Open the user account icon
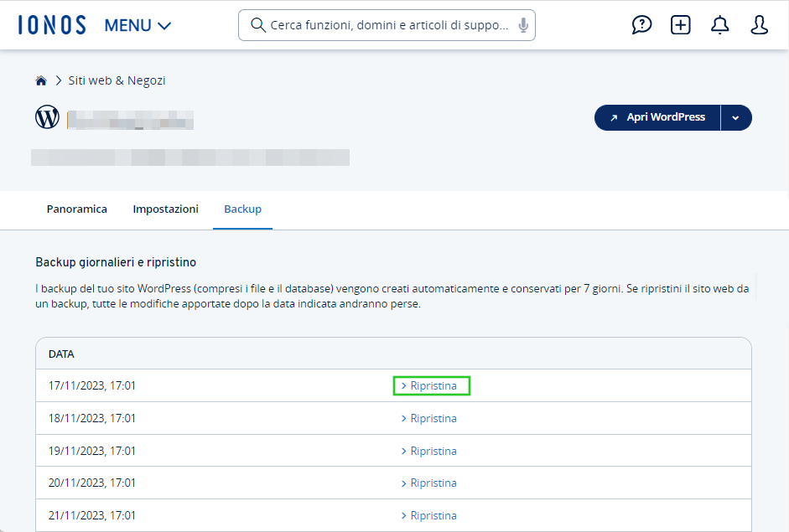Screen dimensions: 789x532 pyautogui.click(x=759, y=24)
